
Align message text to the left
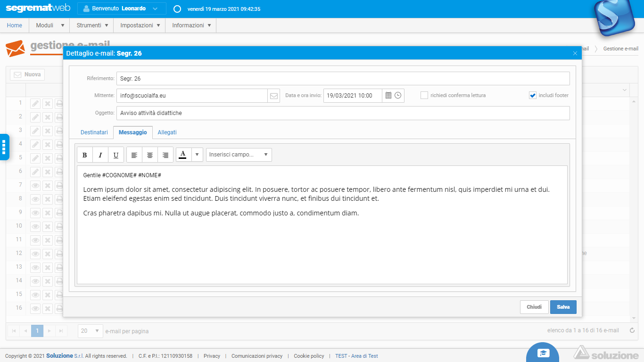(134, 155)
